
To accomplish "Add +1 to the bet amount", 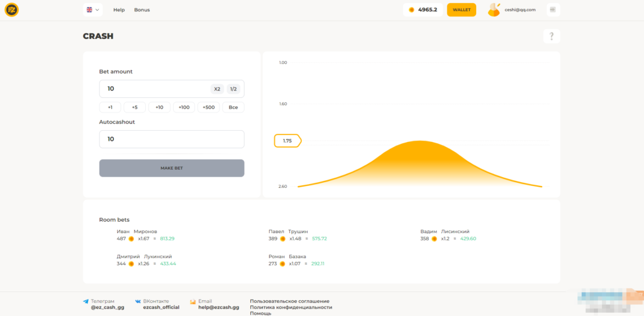I will click(x=110, y=107).
